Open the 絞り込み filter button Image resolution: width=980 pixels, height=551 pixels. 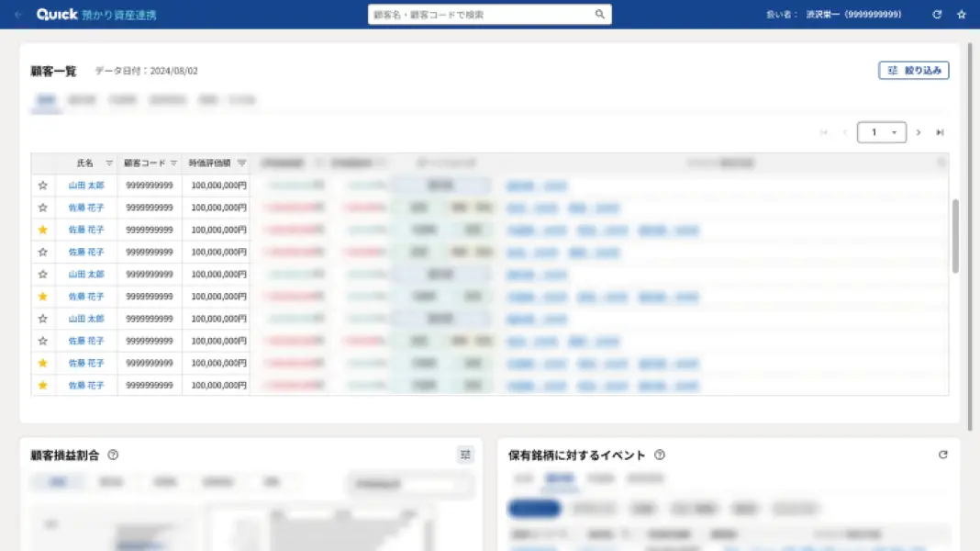coord(914,71)
